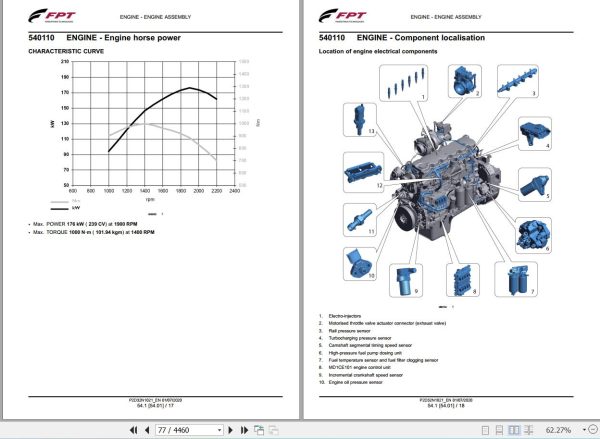
Task: Open the zoom level dropdown arrow
Action: tap(584, 430)
